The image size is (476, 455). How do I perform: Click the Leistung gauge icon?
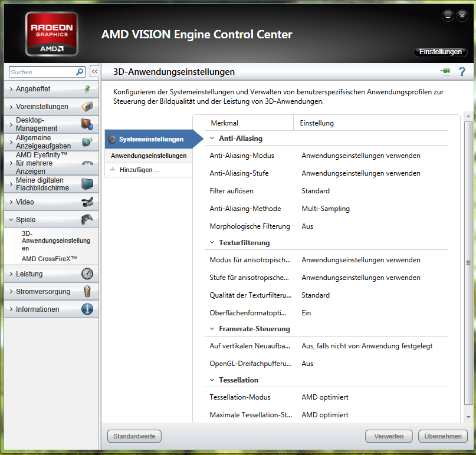(87, 273)
